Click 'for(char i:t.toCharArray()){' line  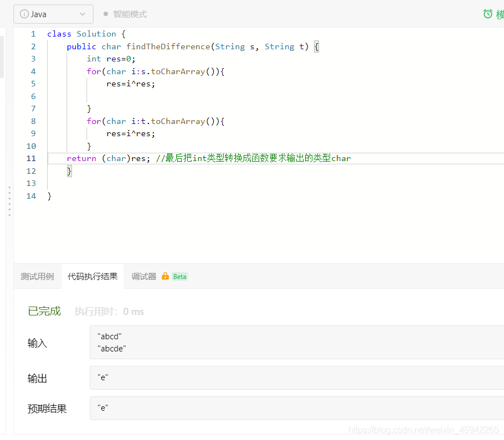click(156, 121)
